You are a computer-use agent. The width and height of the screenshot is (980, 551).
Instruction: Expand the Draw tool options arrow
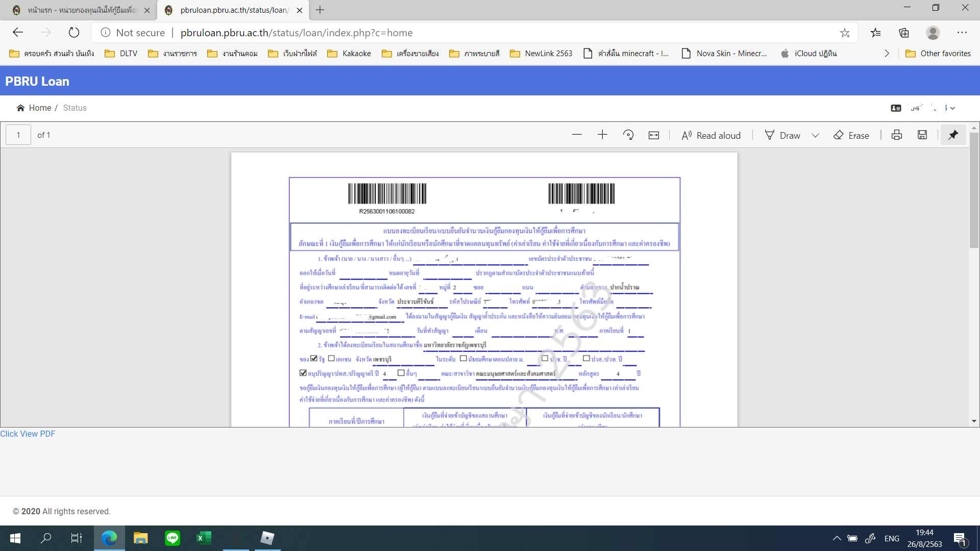pyautogui.click(x=815, y=135)
